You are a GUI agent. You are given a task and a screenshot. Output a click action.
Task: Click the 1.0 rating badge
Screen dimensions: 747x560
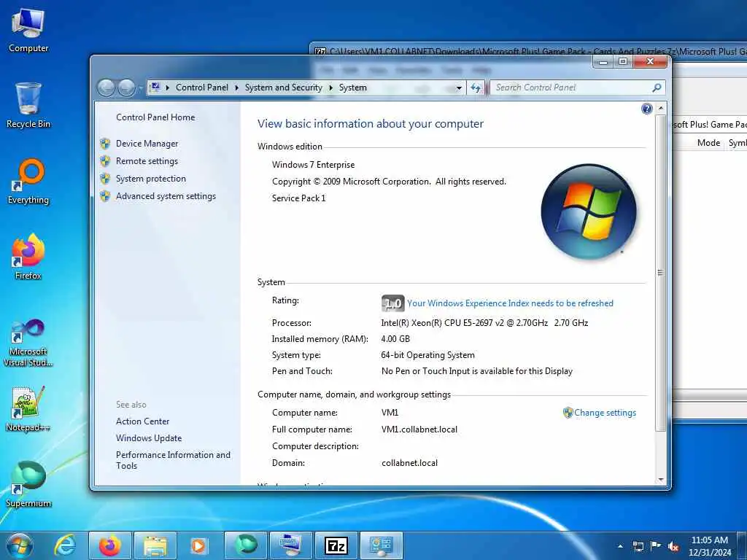pyautogui.click(x=392, y=303)
